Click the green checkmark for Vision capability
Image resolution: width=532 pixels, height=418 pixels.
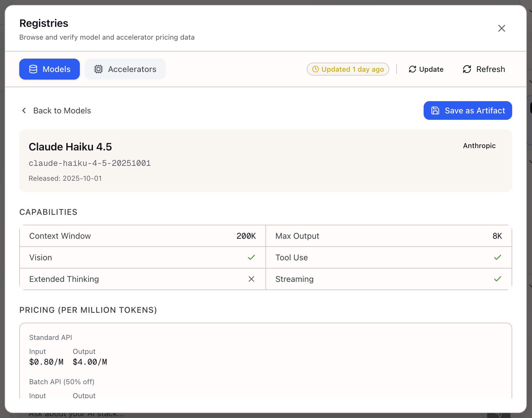click(x=251, y=257)
